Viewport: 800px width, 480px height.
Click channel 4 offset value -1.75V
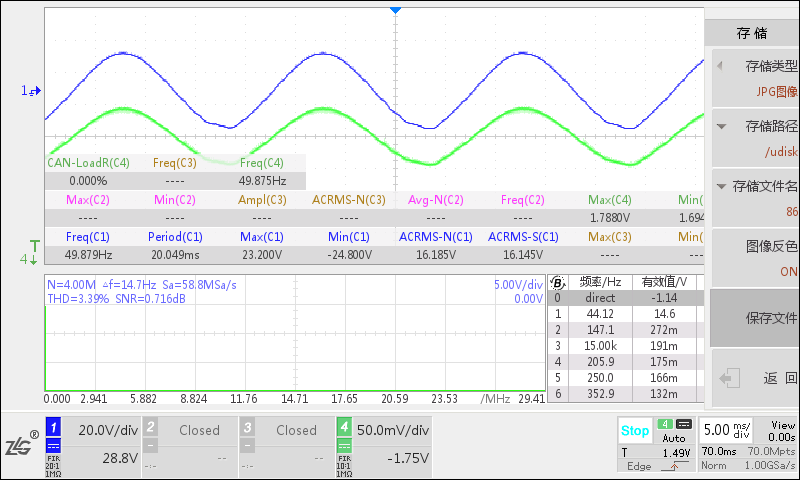pyautogui.click(x=408, y=458)
